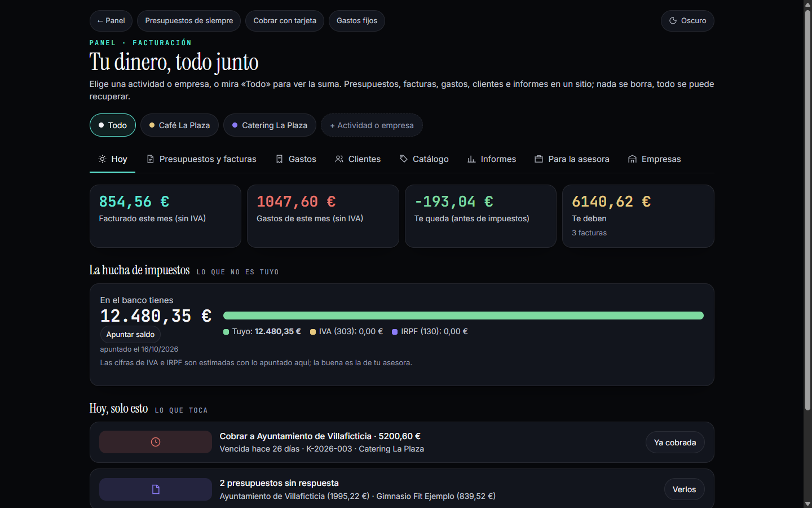The image size is (812, 508).
Task: Click the people icon beside Clientes
Action: [339, 159]
